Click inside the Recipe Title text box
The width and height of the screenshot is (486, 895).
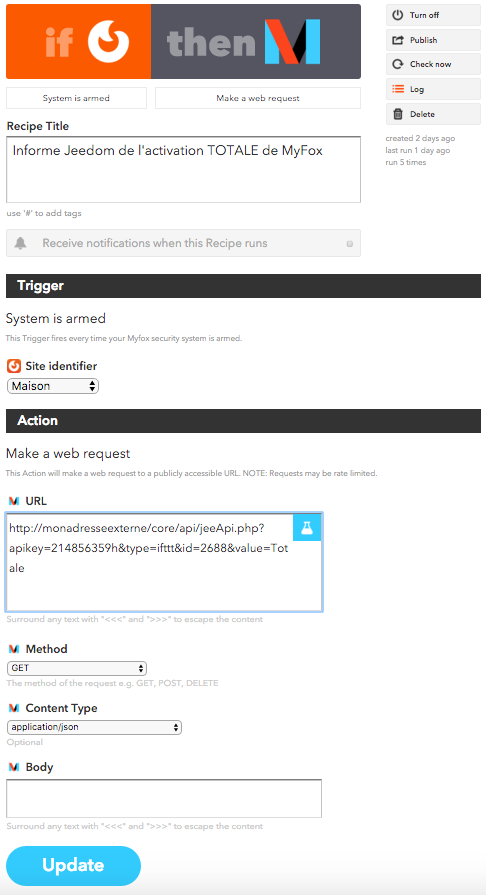tap(183, 170)
